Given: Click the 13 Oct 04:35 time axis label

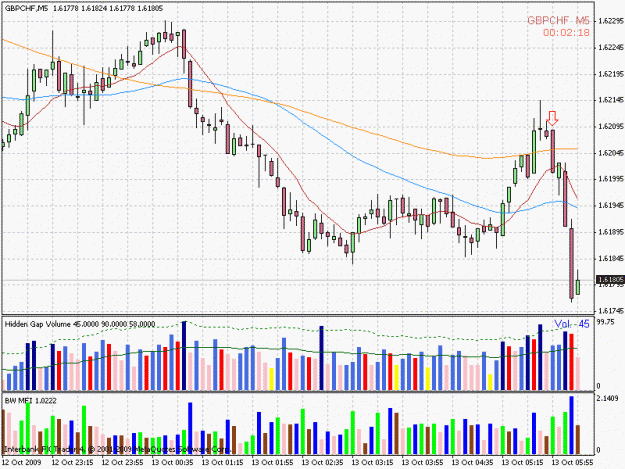Looking at the screenshot, I should tap(472, 463).
